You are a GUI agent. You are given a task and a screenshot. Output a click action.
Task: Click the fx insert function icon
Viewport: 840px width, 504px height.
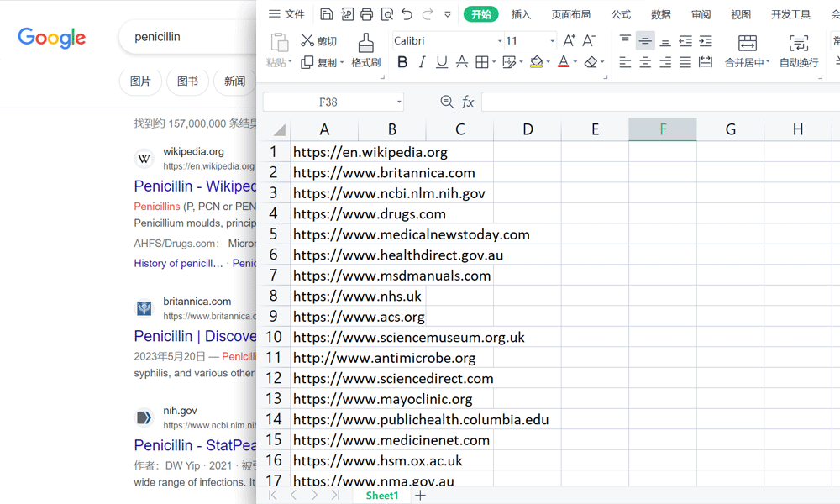[468, 102]
